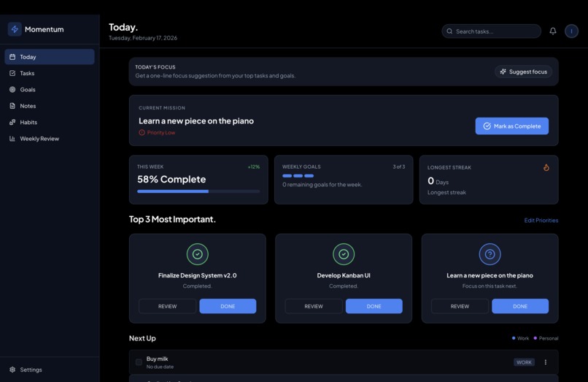This screenshot has width=588, height=382.
Task: Click the link icon beside Habits
Action: [x=12, y=122]
